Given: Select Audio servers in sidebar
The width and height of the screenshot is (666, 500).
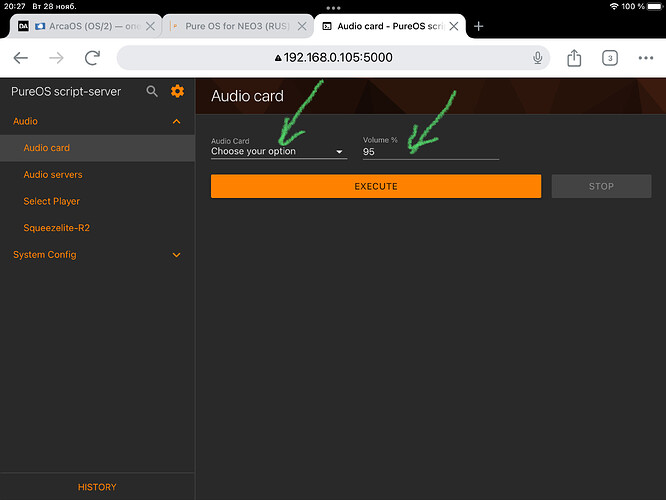Looking at the screenshot, I should pyautogui.click(x=53, y=175).
